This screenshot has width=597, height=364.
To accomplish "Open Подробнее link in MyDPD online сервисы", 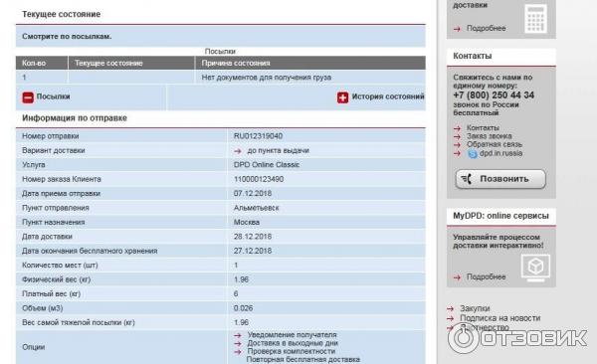I will click(x=486, y=276).
